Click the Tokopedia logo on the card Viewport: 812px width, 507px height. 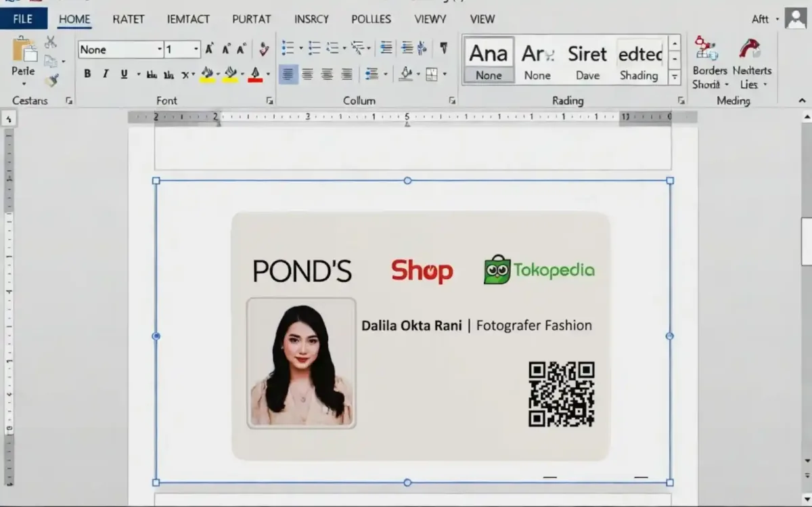pos(539,269)
